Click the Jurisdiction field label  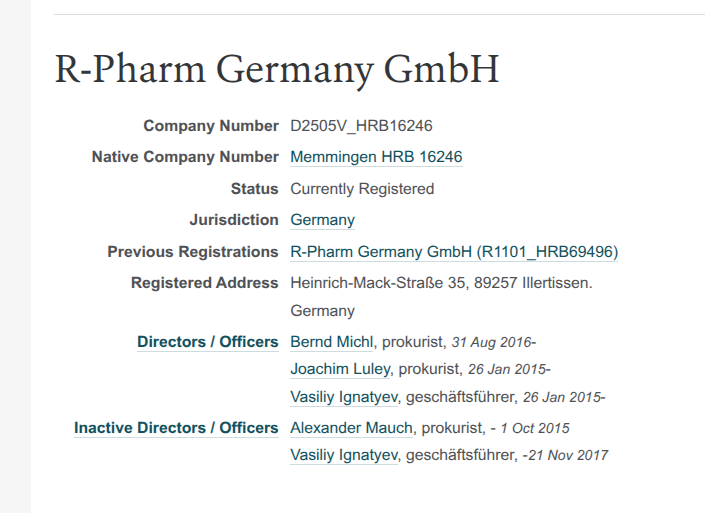pyautogui.click(x=233, y=220)
